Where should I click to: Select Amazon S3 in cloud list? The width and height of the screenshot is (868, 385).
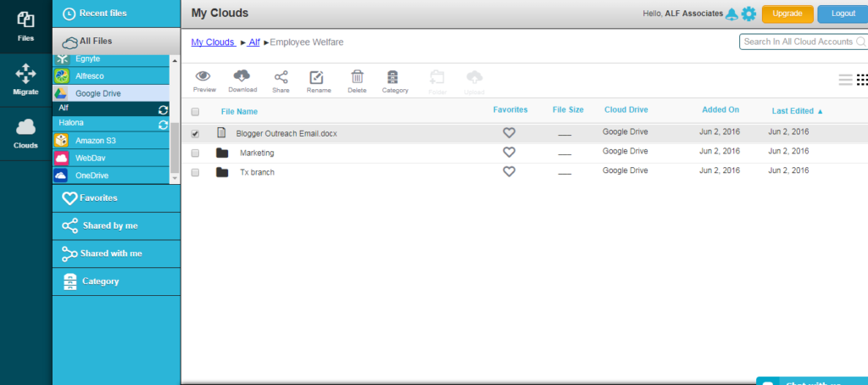pos(111,141)
